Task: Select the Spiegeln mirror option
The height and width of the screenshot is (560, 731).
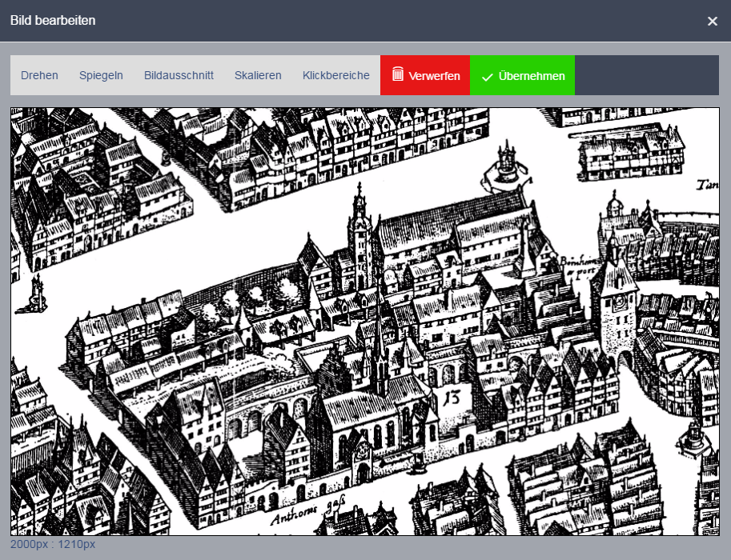Action: 101,75
